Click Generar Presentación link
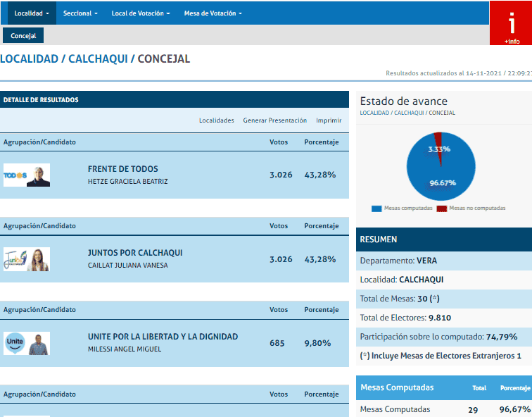 click(x=274, y=120)
